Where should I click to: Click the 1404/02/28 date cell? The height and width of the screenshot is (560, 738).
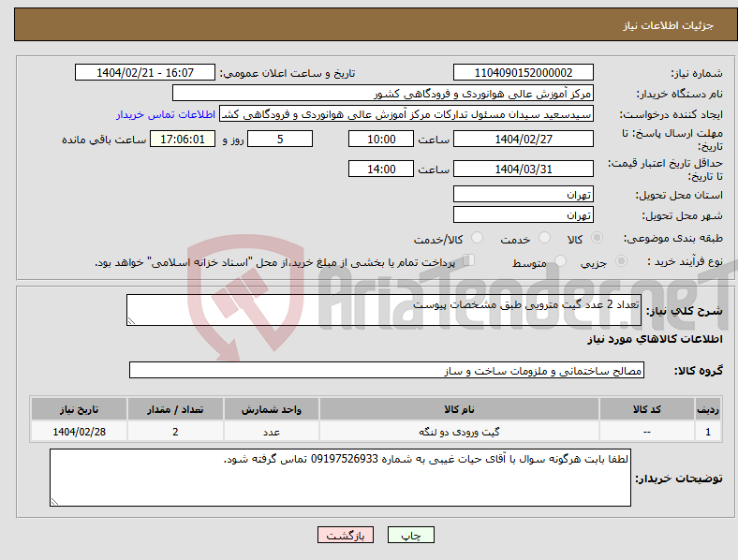(79, 432)
